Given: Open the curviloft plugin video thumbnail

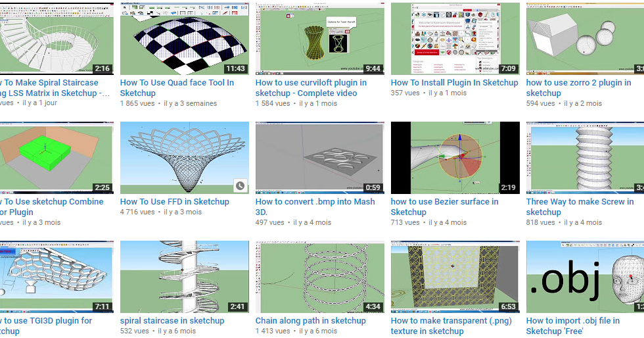Looking at the screenshot, I should pyautogui.click(x=320, y=39).
